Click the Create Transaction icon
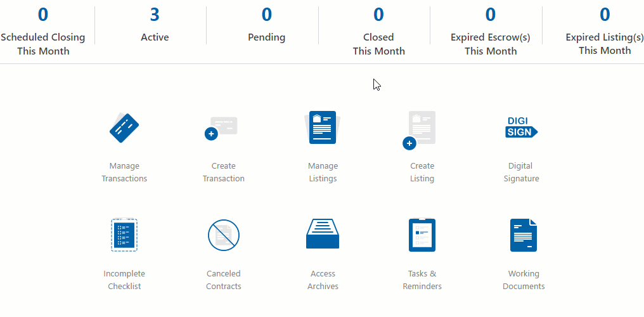Viewport: 644px width, 317px height. pos(221,128)
